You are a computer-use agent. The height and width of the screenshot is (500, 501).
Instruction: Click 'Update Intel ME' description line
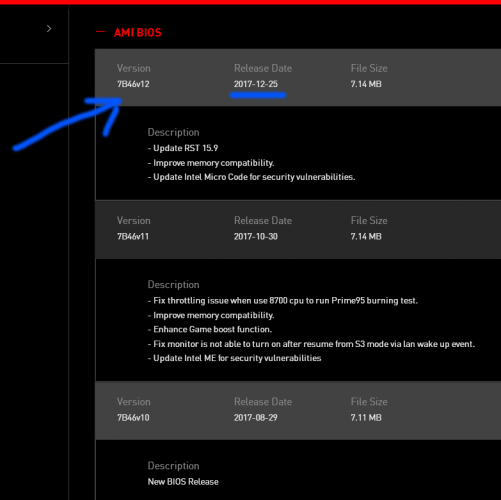[x=234, y=358]
